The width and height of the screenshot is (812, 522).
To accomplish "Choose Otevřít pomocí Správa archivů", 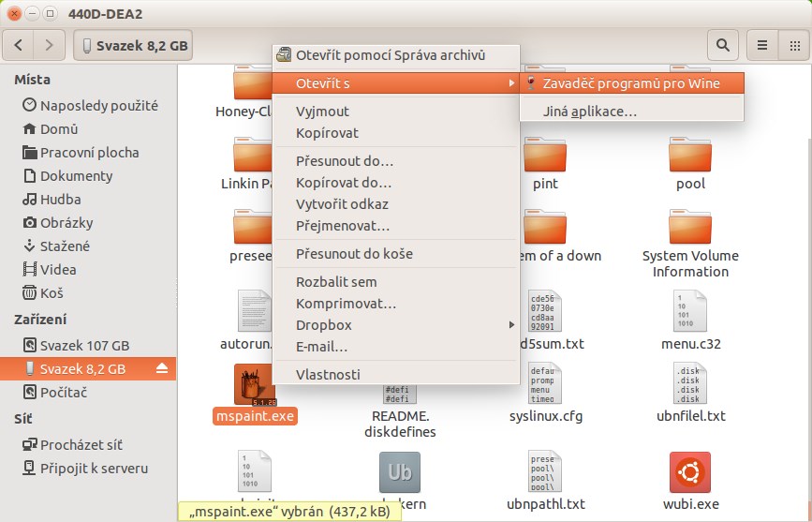I will [395, 55].
